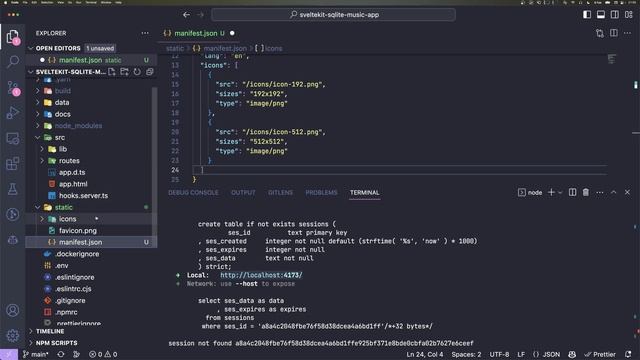Select the Terminal tab
Viewport: 640px width, 360px height.
[x=364, y=192]
